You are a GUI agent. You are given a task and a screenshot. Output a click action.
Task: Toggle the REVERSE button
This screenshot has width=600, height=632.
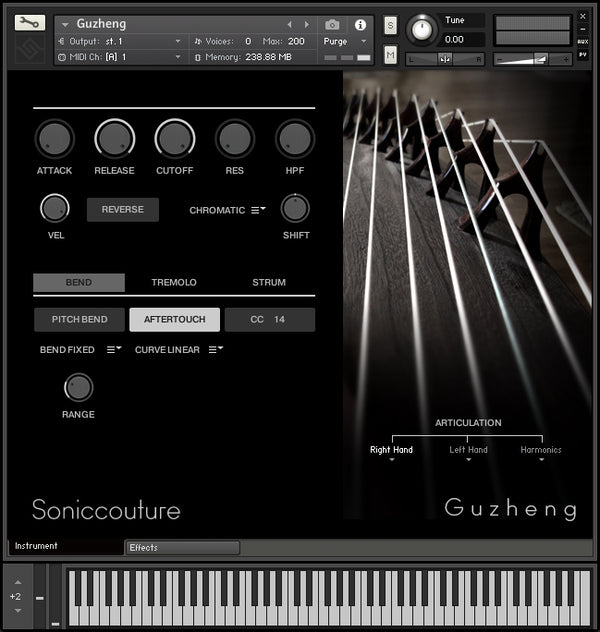pyautogui.click(x=122, y=210)
